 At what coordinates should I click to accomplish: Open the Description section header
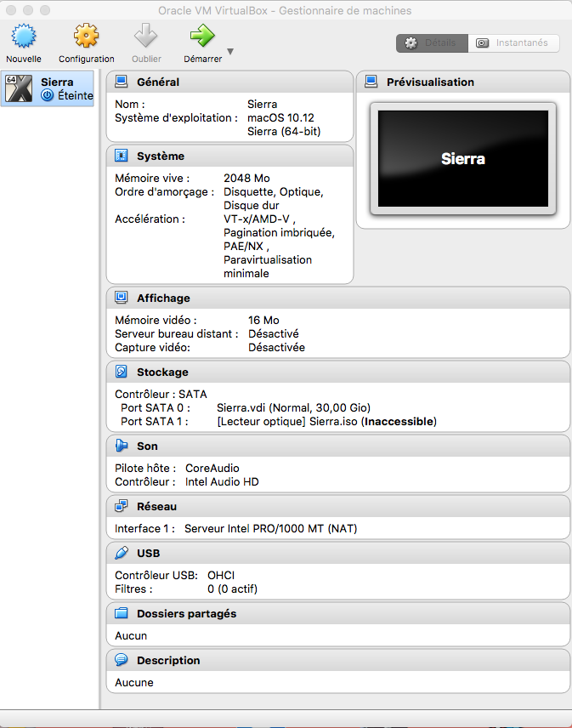coord(168,660)
